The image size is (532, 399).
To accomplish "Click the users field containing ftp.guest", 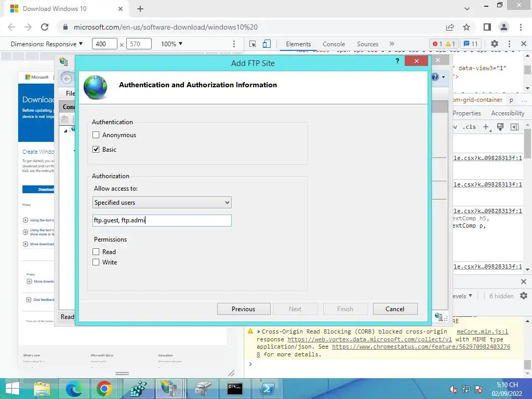I will (162, 220).
